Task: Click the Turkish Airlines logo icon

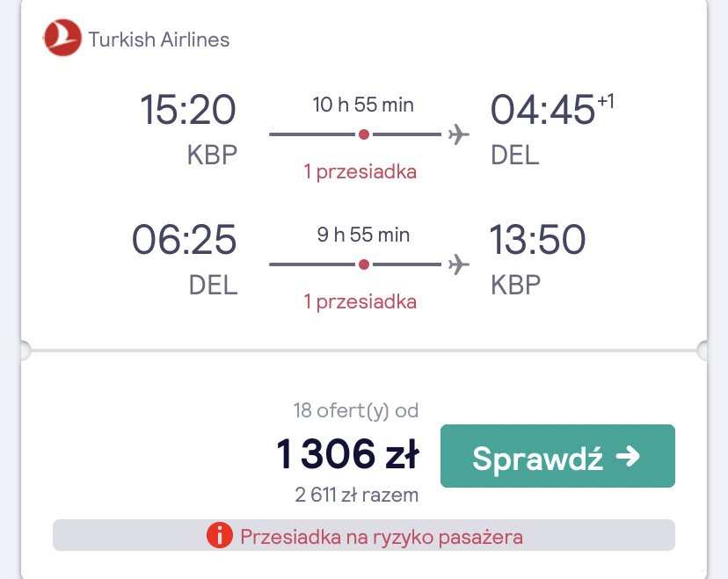Action: coord(62,38)
